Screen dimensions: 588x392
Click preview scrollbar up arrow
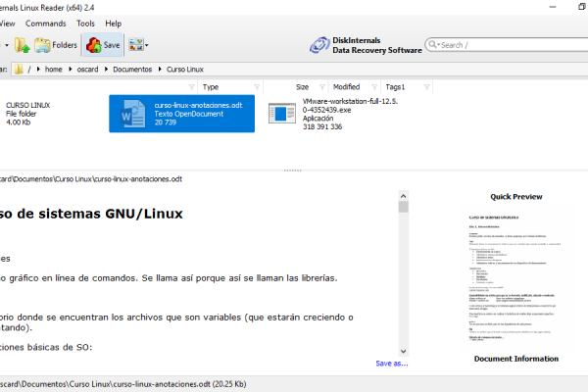point(403,196)
